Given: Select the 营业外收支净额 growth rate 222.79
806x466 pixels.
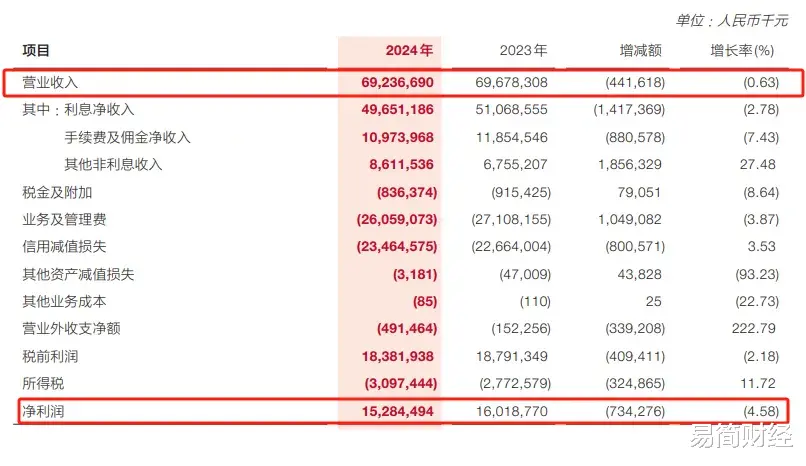Looking at the screenshot, I should point(754,329).
